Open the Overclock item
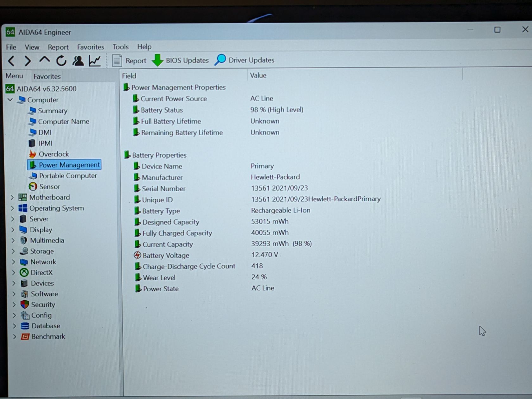 click(x=49, y=154)
